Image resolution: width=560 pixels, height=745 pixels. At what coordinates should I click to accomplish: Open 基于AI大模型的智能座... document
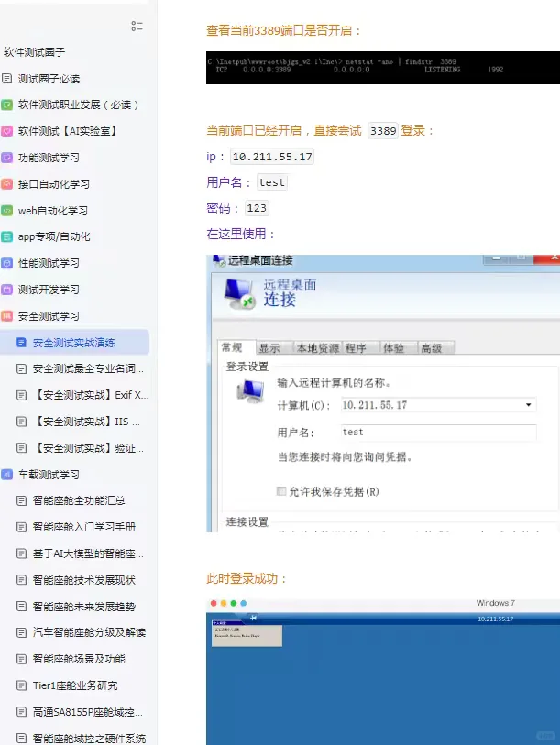88,553
